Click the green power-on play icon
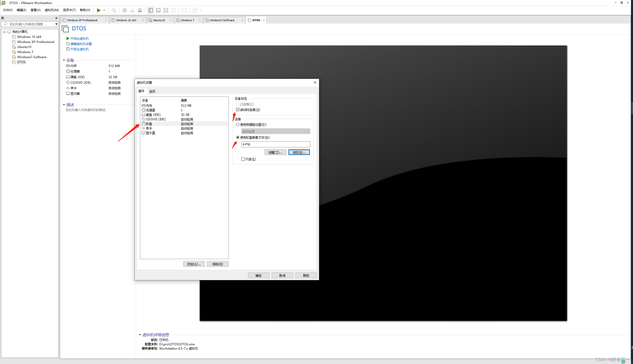The height and width of the screenshot is (364, 633). pyautogui.click(x=99, y=10)
